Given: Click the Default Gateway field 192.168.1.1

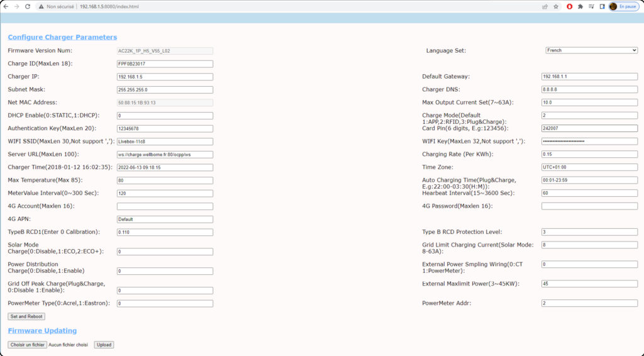Looking at the screenshot, I should (589, 76).
